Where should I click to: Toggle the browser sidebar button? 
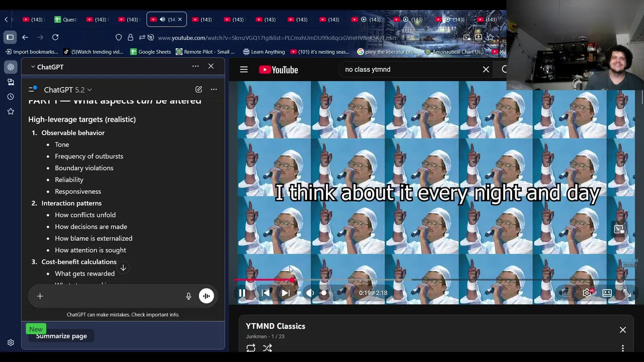tap(10, 37)
